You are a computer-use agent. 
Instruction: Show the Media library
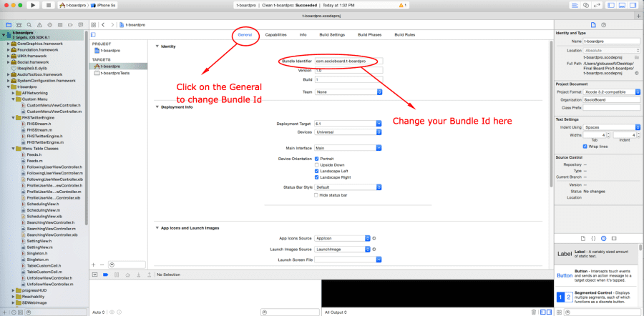click(x=614, y=238)
